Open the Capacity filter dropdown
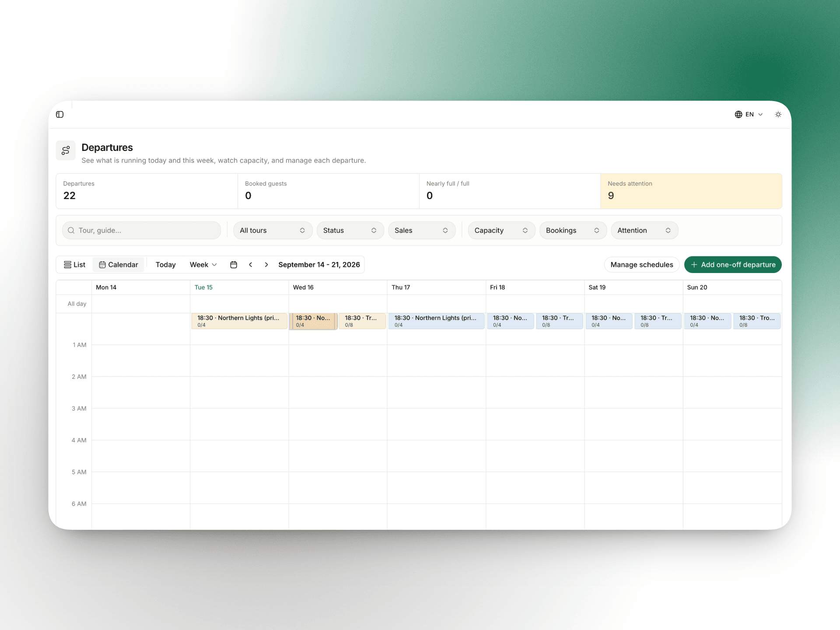This screenshot has height=630, width=840. pos(501,231)
